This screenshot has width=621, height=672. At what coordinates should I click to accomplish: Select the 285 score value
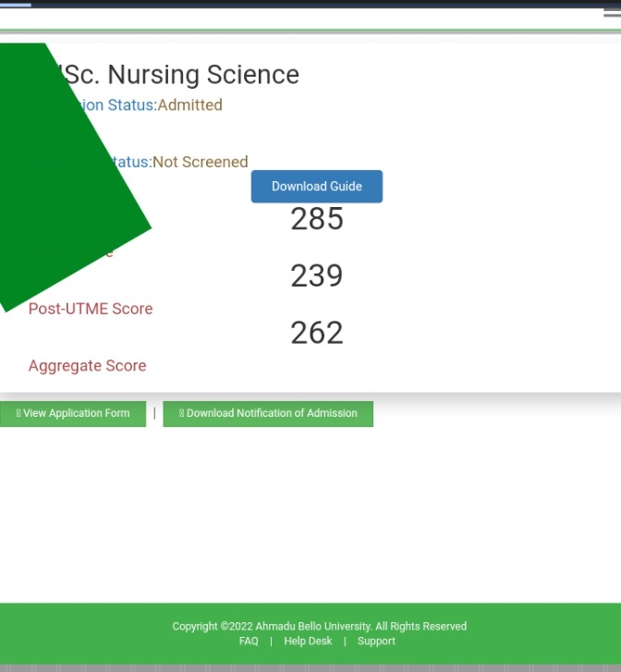point(317,220)
